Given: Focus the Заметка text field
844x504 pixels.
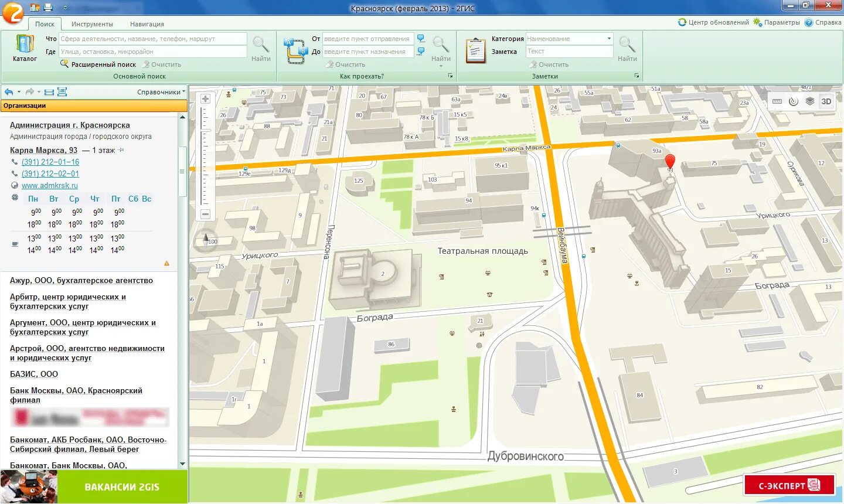Looking at the screenshot, I should (569, 52).
